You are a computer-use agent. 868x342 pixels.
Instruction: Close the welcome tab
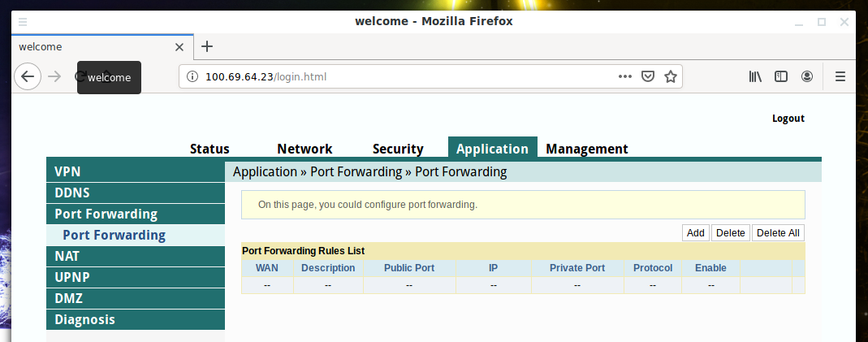[x=179, y=47]
